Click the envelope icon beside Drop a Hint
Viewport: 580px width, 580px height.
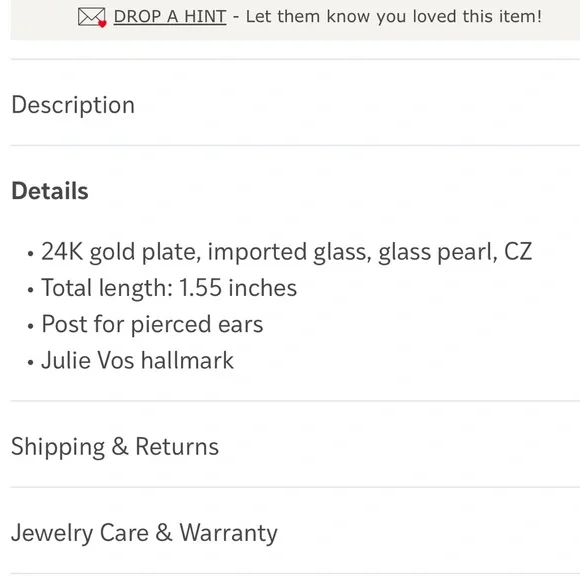pos(91,17)
